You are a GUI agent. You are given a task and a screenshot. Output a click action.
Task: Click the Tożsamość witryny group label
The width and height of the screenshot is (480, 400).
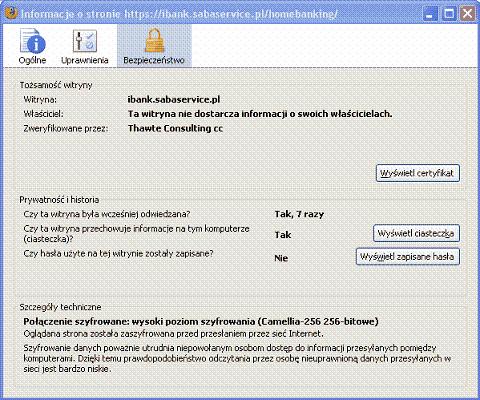click(x=56, y=85)
